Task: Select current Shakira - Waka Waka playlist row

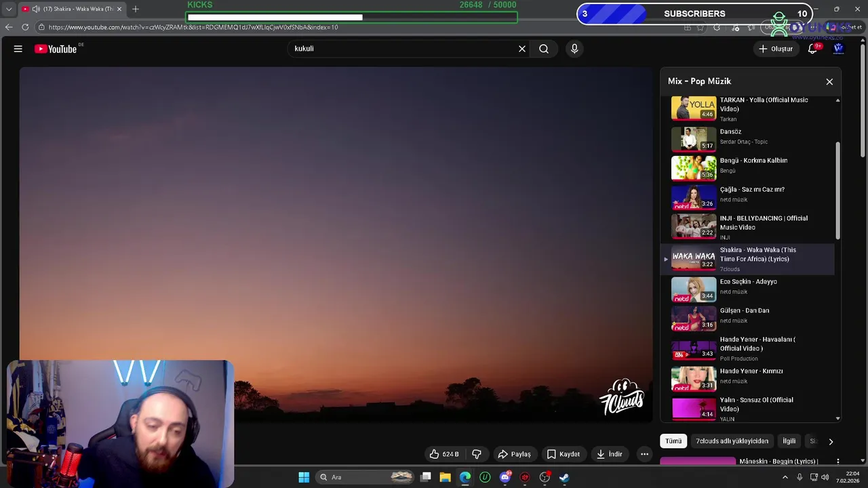Action: pyautogui.click(x=747, y=259)
